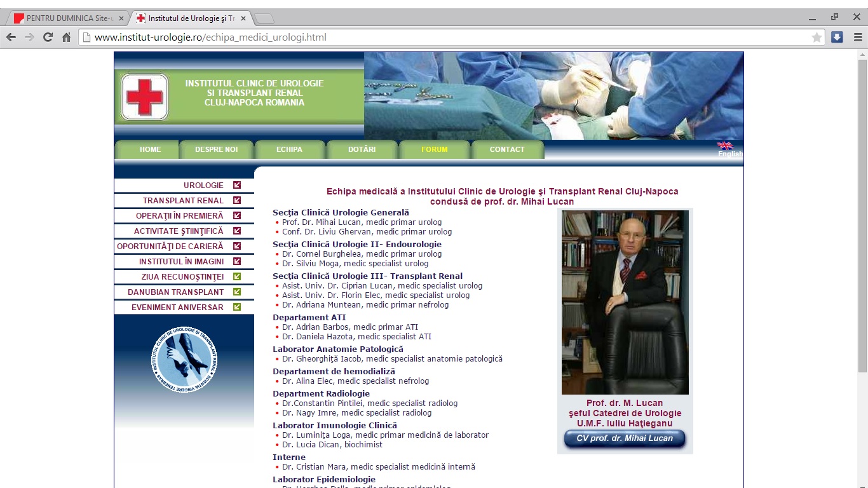The width and height of the screenshot is (868, 488).
Task: Open OPERAŢII ÎN PREMIERĂ sidebar link
Action: [x=180, y=216]
